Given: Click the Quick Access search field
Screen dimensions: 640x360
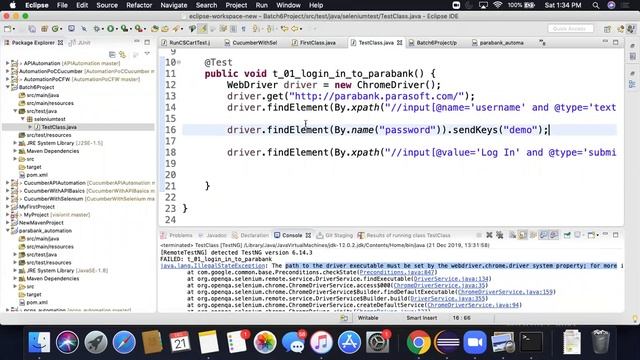Looking at the screenshot, I should pyautogui.click(x=570, y=29).
